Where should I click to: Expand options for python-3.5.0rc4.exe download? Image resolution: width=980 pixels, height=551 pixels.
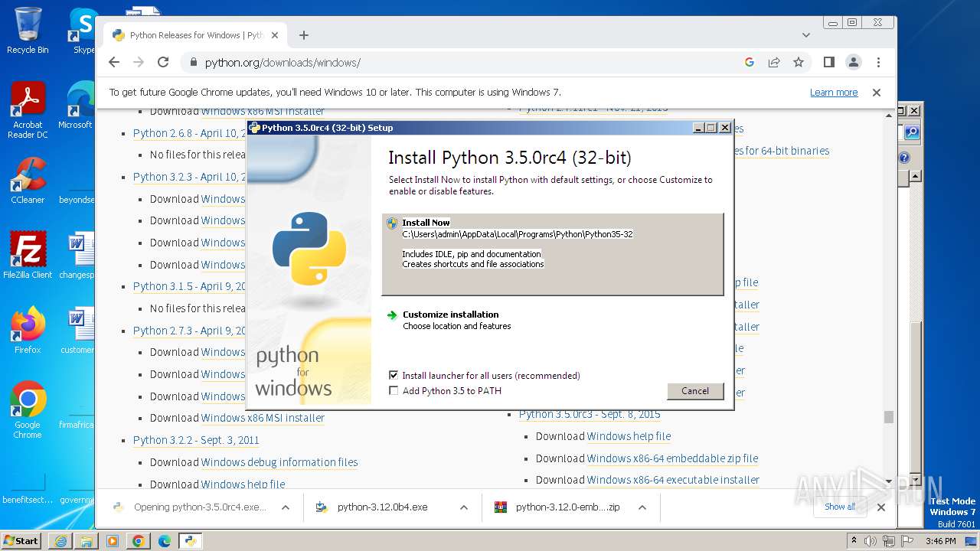(285, 507)
